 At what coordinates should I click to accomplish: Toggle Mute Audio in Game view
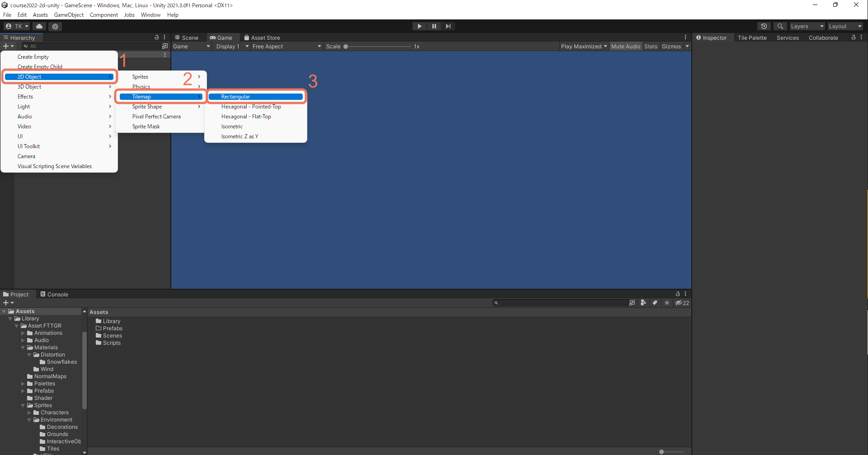click(x=625, y=46)
